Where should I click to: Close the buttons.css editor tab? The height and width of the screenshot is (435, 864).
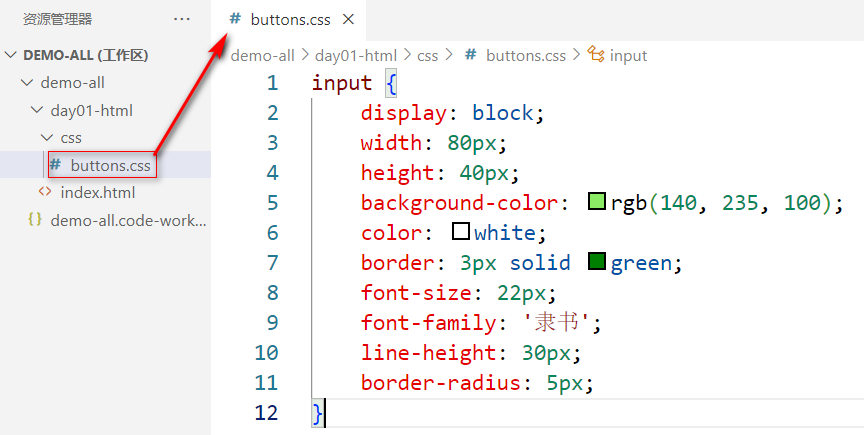(348, 19)
